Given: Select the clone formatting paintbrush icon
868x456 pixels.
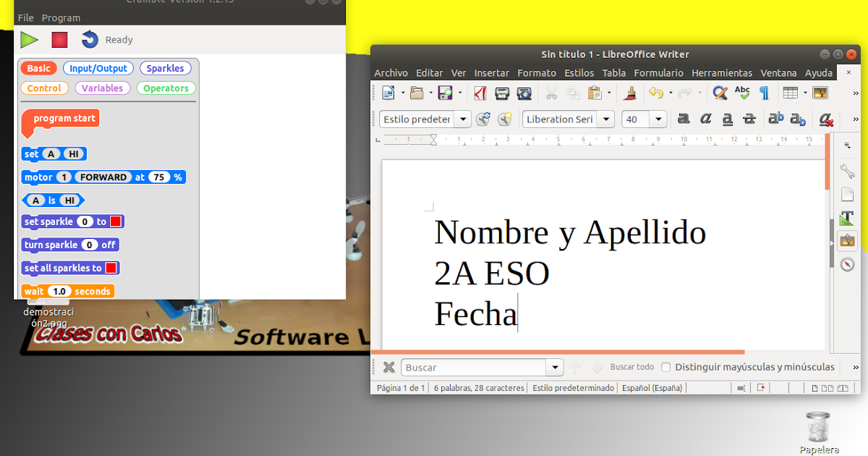Looking at the screenshot, I should coord(629,93).
